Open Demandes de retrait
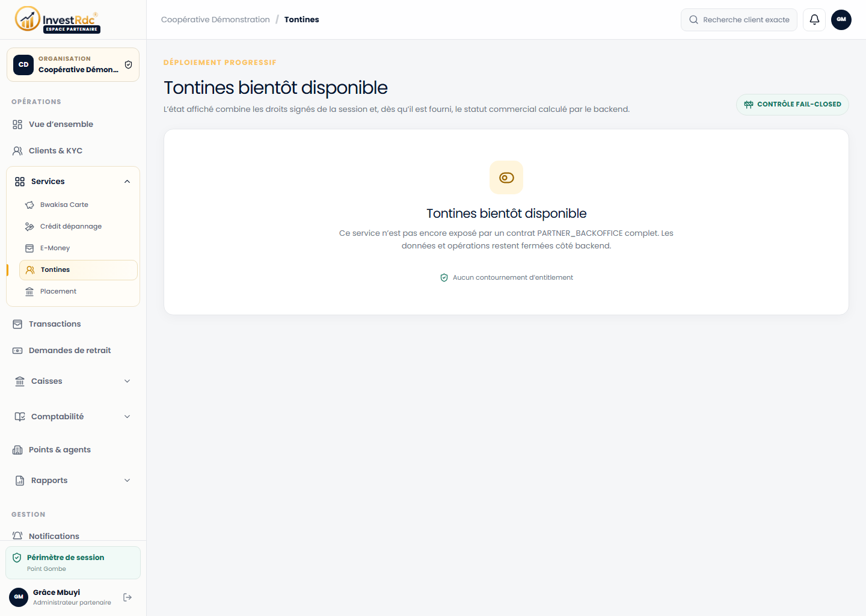 [x=73, y=351]
